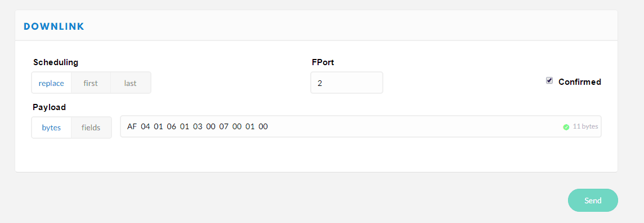Click the DOWNLINK panel heading

click(54, 26)
